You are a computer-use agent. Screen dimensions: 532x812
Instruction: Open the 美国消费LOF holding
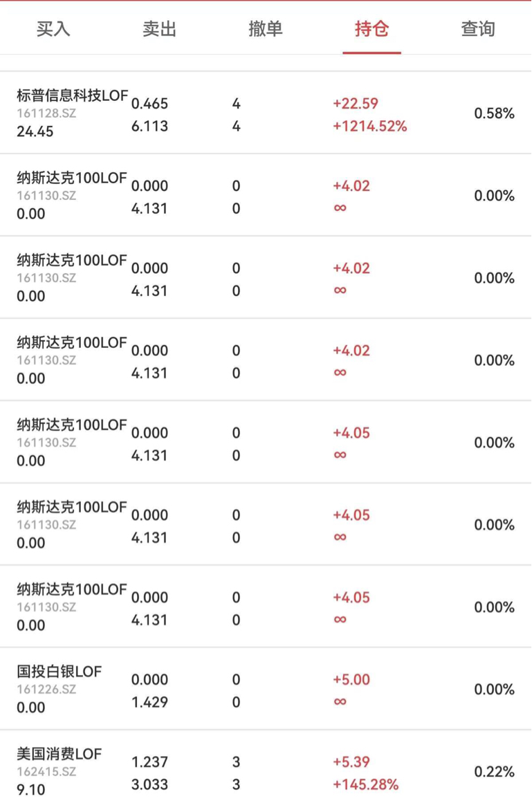pos(266,771)
